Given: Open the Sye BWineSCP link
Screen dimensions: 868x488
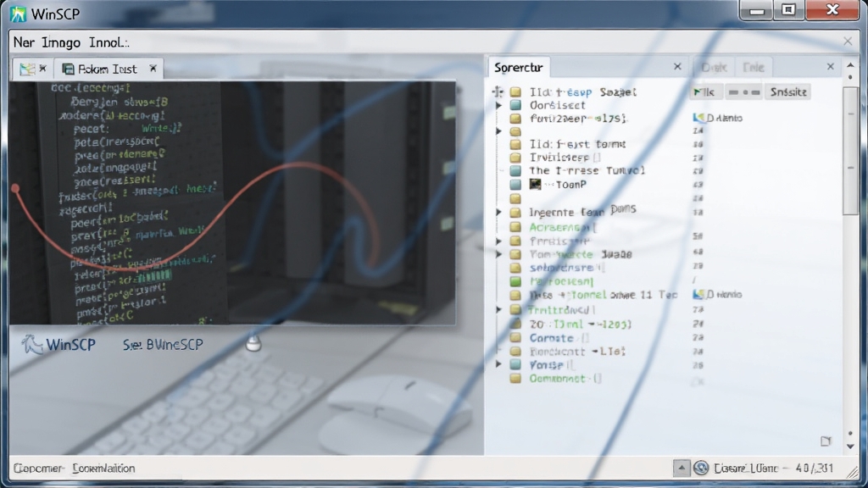Looking at the screenshot, I should point(163,345).
